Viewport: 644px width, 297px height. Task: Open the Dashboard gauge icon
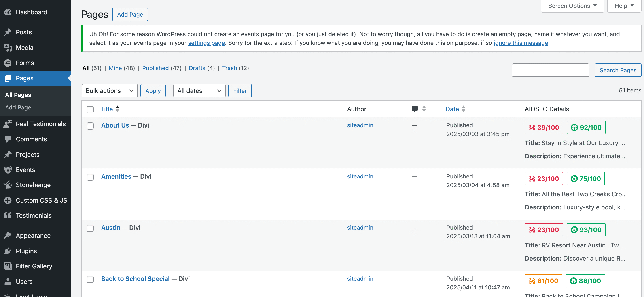8,12
